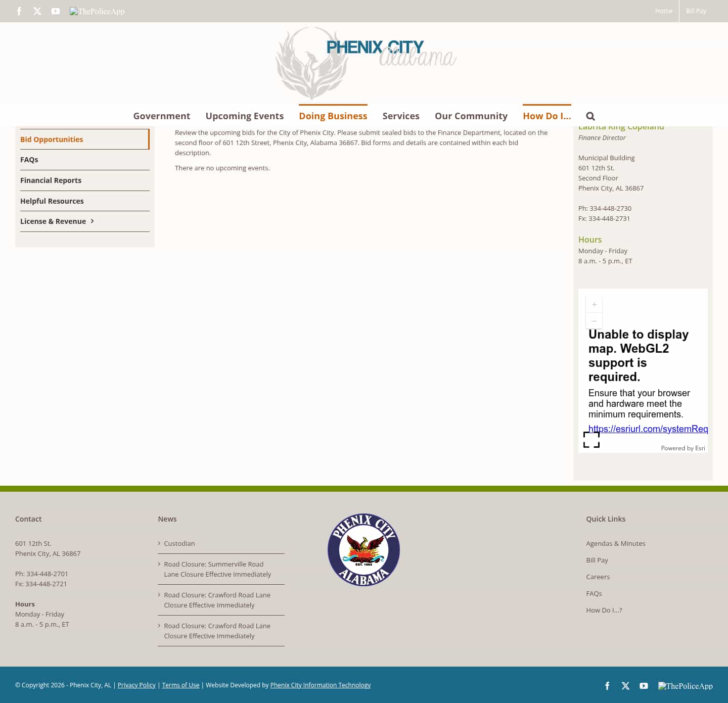Select License & Revenue in sidebar
The height and width of the screenshot is (703, 728).
pos(53,221)
